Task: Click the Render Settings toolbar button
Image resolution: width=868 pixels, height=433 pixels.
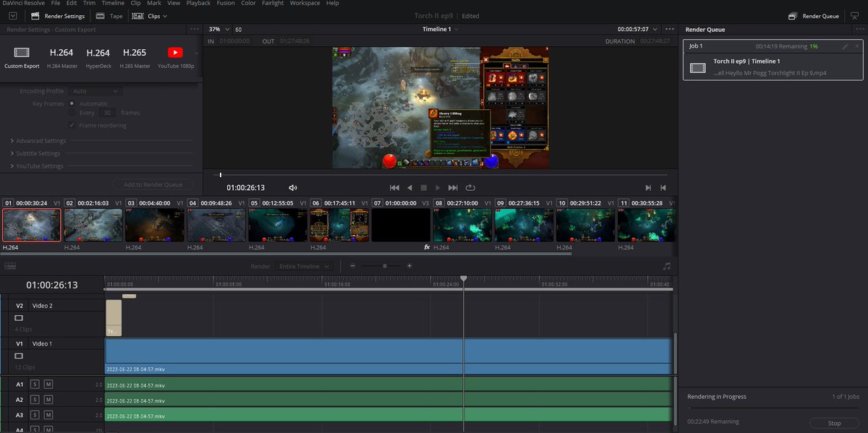Action: (57, 15)
